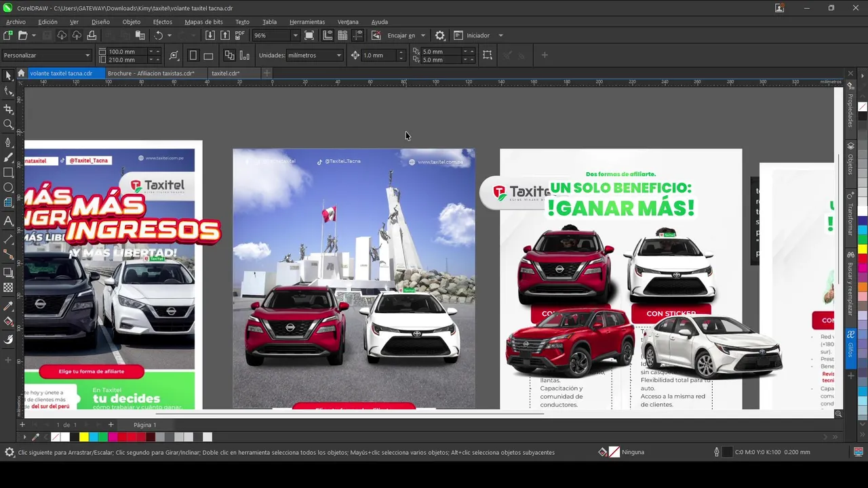Click the Página 1 page tab
The image size is (868, 488).
pyautogui.click(x=144, y=425)
